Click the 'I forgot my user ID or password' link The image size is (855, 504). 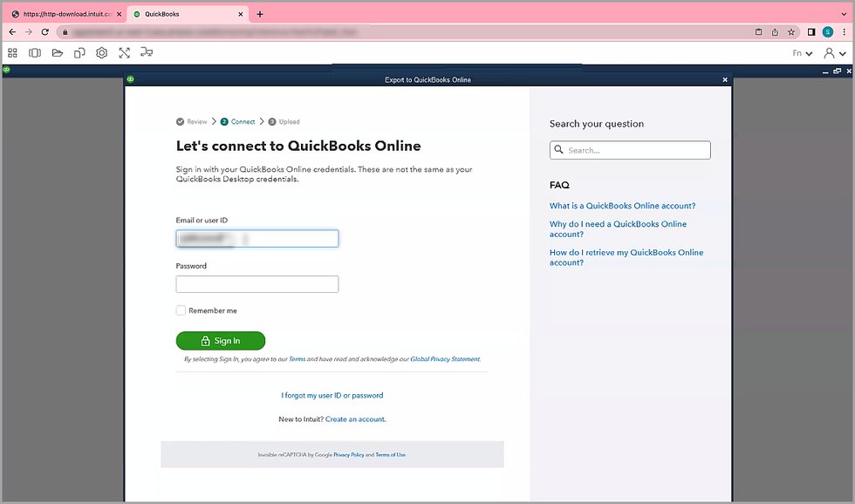332,395
